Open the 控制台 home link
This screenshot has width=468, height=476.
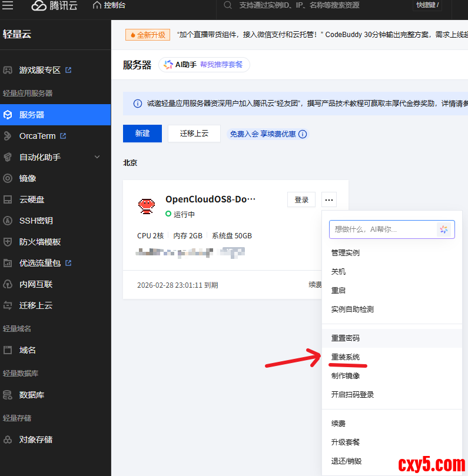coord(109,5)
